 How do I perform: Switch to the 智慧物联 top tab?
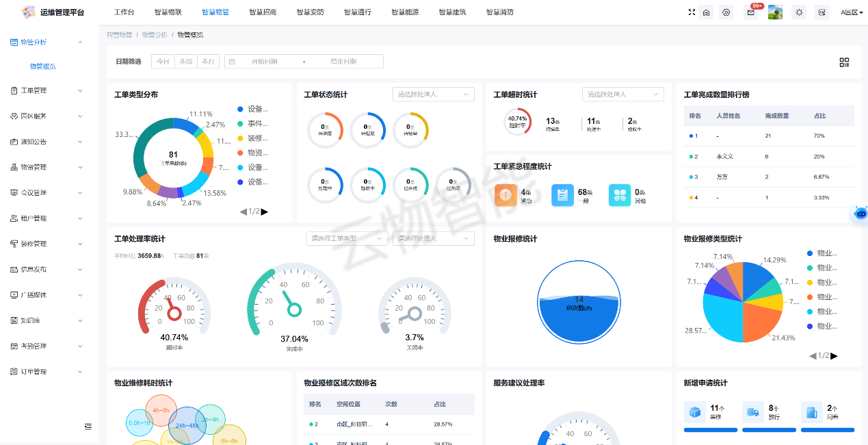point(168,12)
